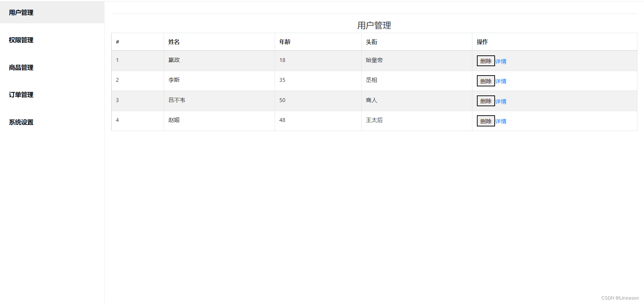The height and width of the screenshot is (303, 644).
Task: Click the 用户管理 page heading
Action: [x=374, y=25]
